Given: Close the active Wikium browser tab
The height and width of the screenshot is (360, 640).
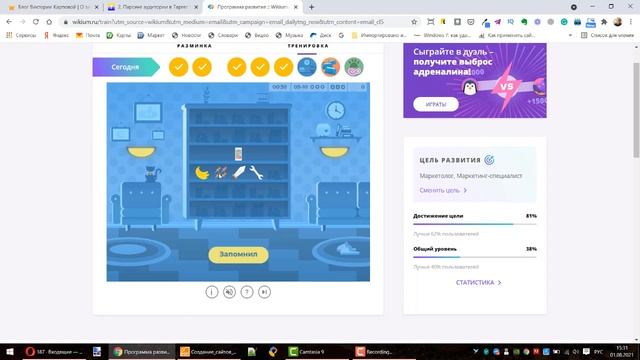Looking at the screenshot, I should pos(296,7).
